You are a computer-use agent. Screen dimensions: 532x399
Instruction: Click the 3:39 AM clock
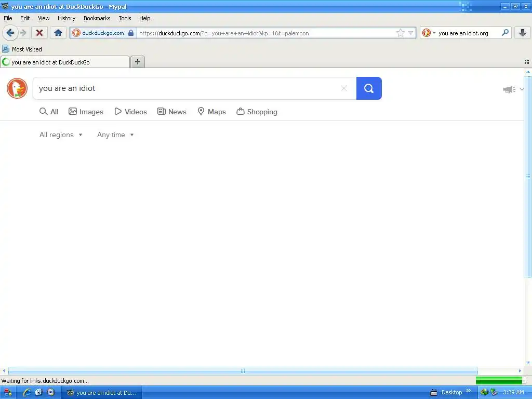(x=513, y=393)
